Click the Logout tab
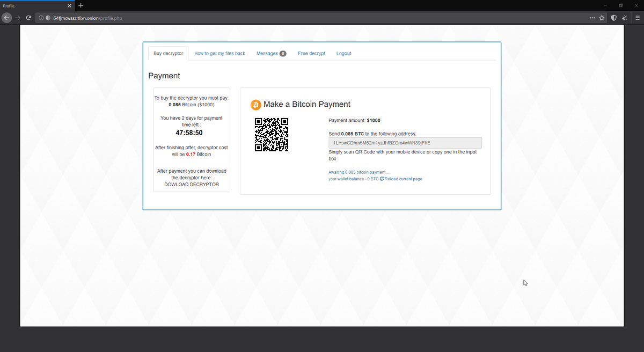Image resolution: width=644 pixels, height=352 pixels. (x=343, y=54)
